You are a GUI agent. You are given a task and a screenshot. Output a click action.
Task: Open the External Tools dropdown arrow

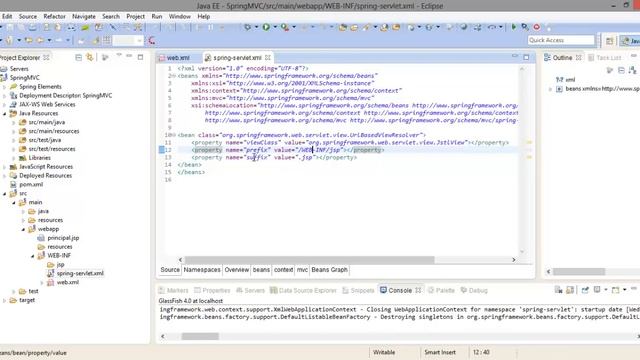(x=294, y=27)
